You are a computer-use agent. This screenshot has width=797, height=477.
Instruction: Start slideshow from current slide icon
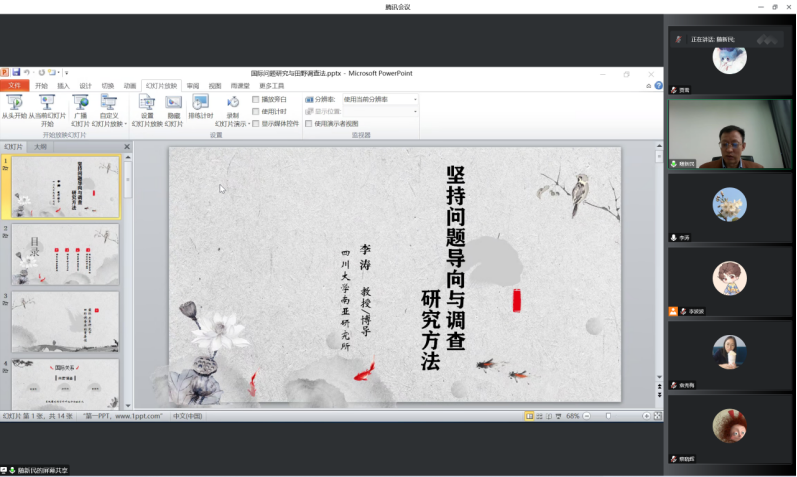click(47, 103)
